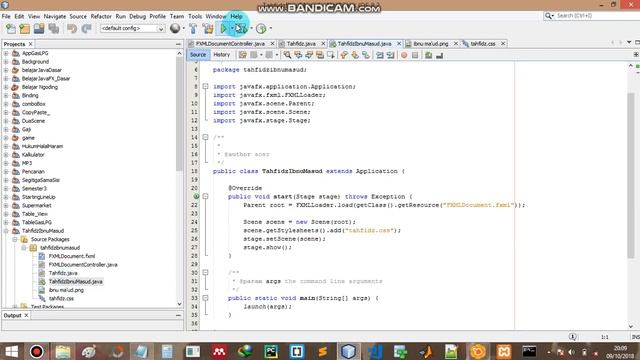640x360 pixels.
Task: Switch to tahfidz.css editor tab
Action: click(483, 44)
